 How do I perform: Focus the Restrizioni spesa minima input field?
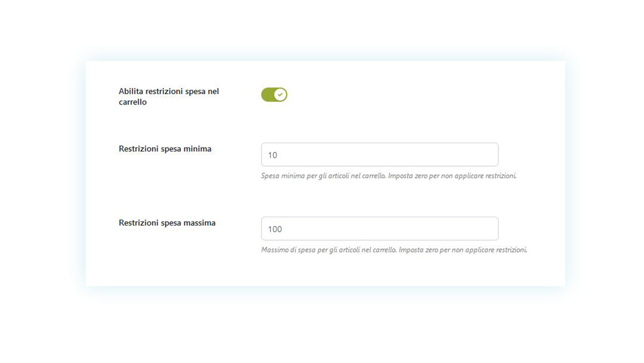(379, 155)
